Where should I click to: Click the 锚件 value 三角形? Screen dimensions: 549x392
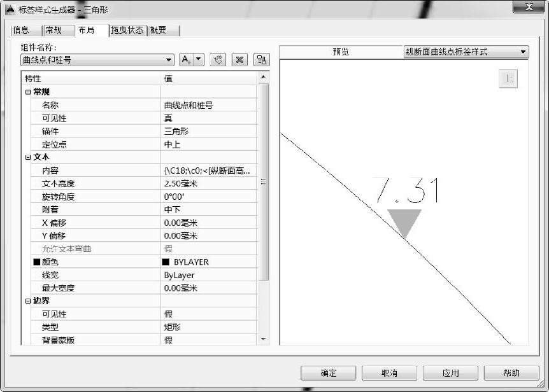coord(209,132)
